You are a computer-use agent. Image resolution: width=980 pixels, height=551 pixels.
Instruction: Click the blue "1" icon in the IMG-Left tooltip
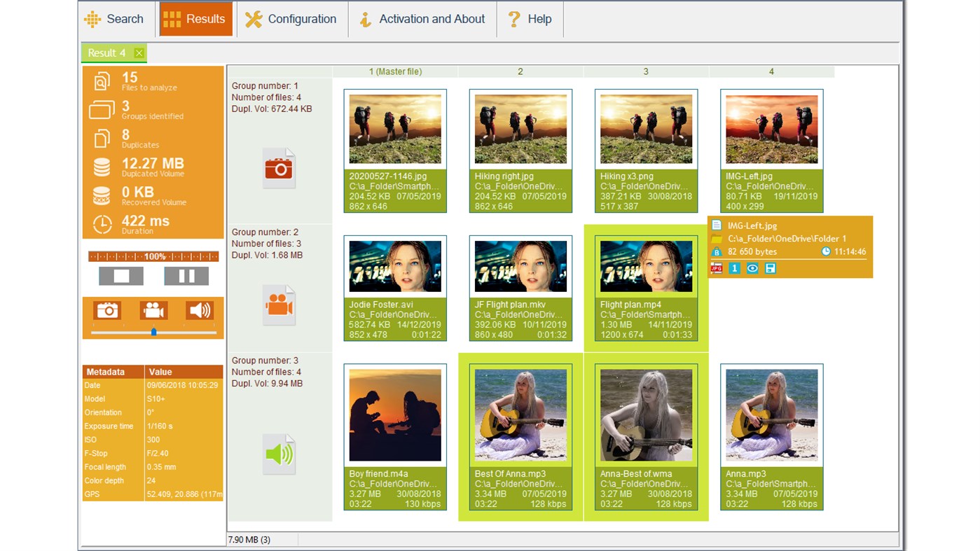coord(734,267)
